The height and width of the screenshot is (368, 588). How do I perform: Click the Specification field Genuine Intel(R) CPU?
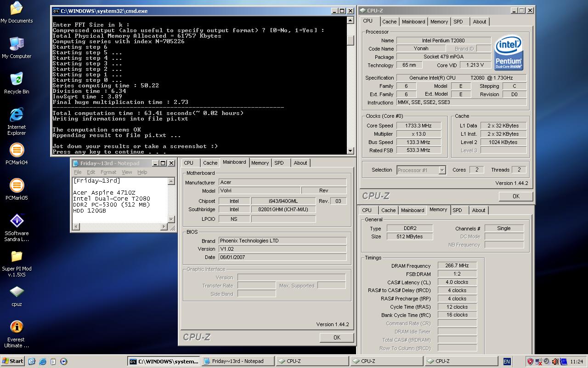pyautogui.click(x=461, y=78)
